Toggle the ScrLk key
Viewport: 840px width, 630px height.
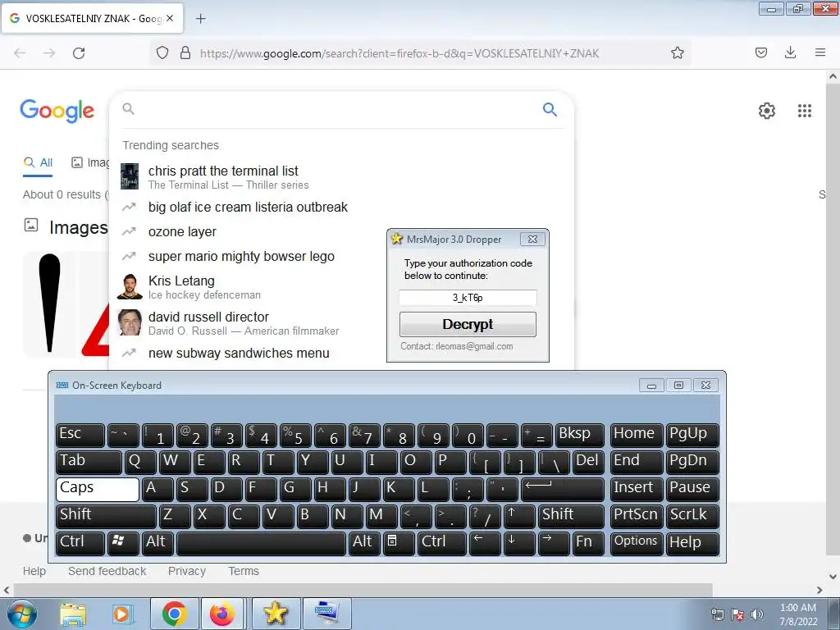click(x=693, y=516)
